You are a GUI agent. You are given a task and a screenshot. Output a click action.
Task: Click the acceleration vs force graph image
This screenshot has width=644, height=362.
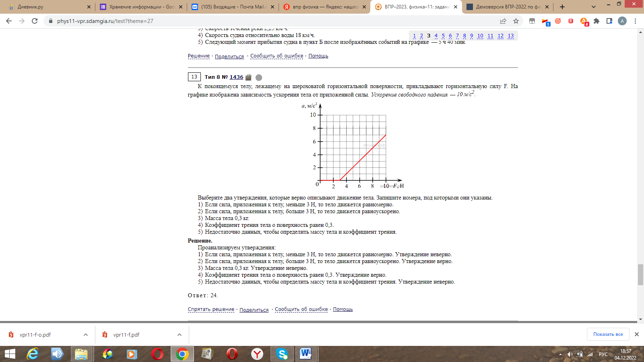353,146
